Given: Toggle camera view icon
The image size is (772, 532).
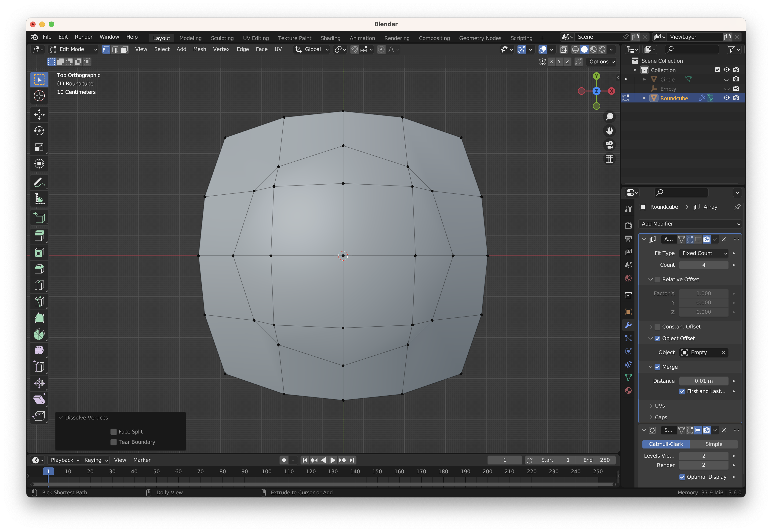Looking at the screenshot, I should 609,145.
